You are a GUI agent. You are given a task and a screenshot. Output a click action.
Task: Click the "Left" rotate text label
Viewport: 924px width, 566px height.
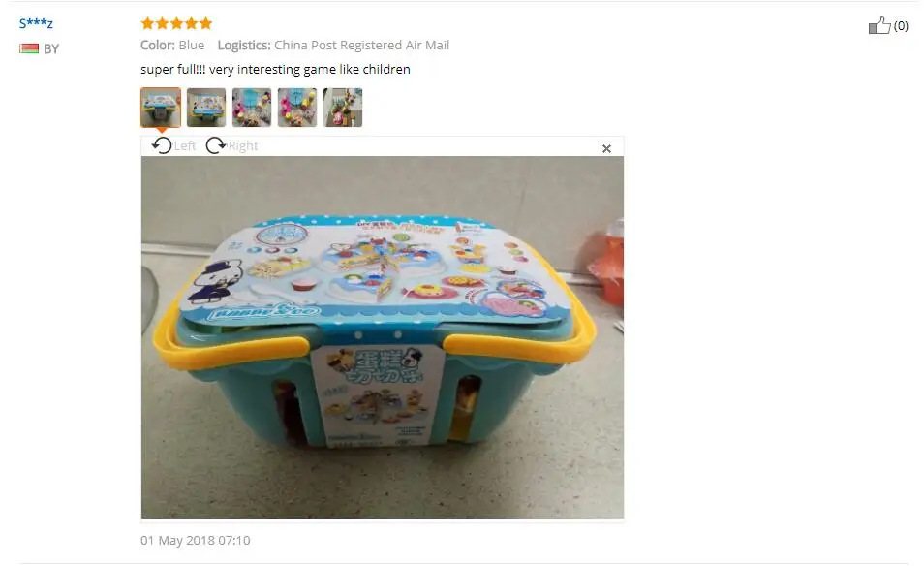tap(184, 145)
